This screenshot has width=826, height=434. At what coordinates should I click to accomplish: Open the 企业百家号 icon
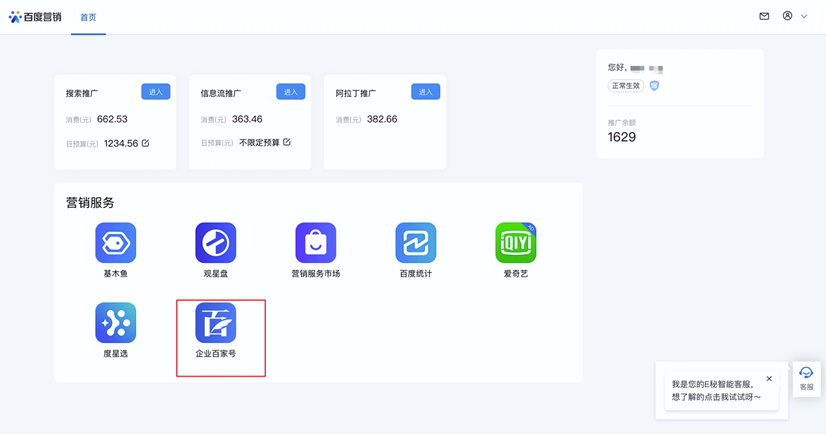click(x=215, y=322)
